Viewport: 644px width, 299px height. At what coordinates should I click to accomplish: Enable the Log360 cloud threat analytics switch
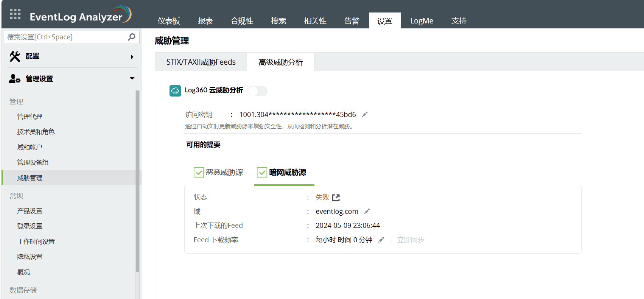coord(258,91)
